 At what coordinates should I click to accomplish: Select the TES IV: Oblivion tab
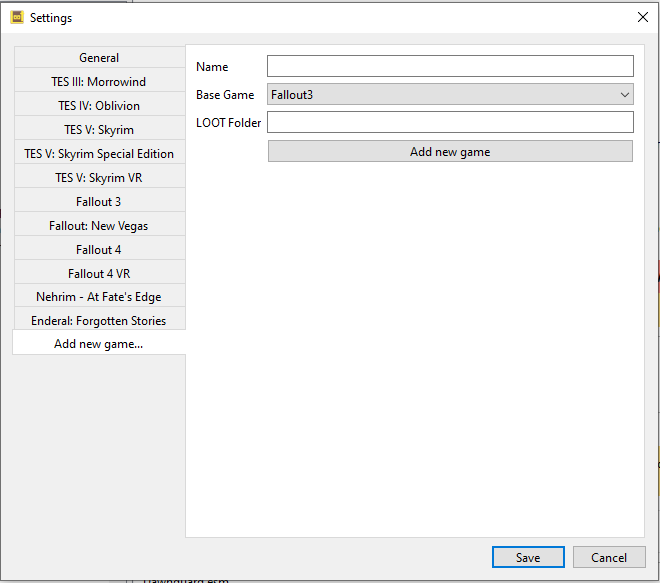tap(99, 106)
